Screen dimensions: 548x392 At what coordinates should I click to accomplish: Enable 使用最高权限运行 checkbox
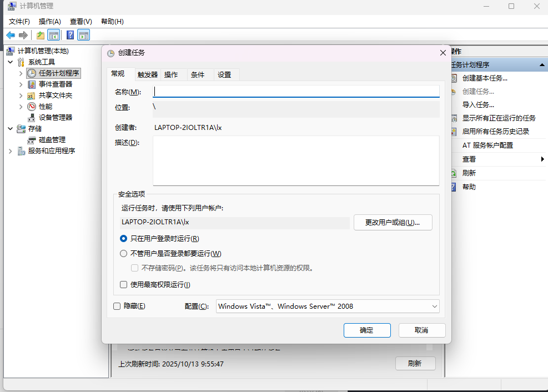click(x=123, y=284)
